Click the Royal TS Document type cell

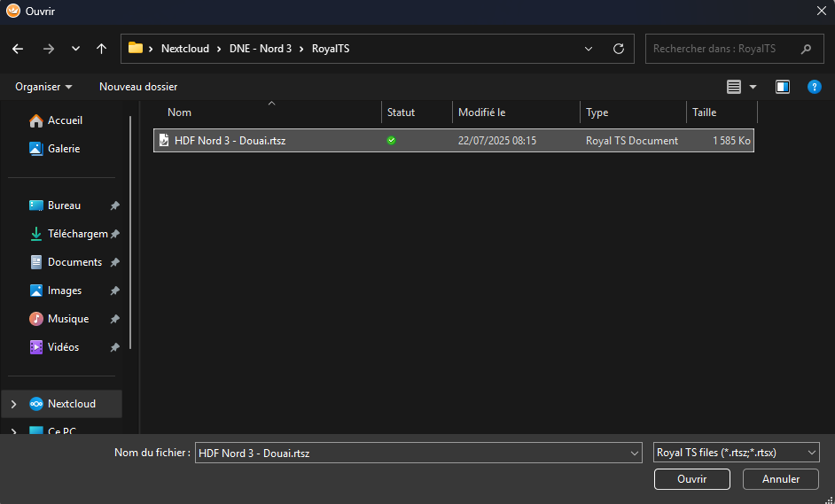(632, 141)
